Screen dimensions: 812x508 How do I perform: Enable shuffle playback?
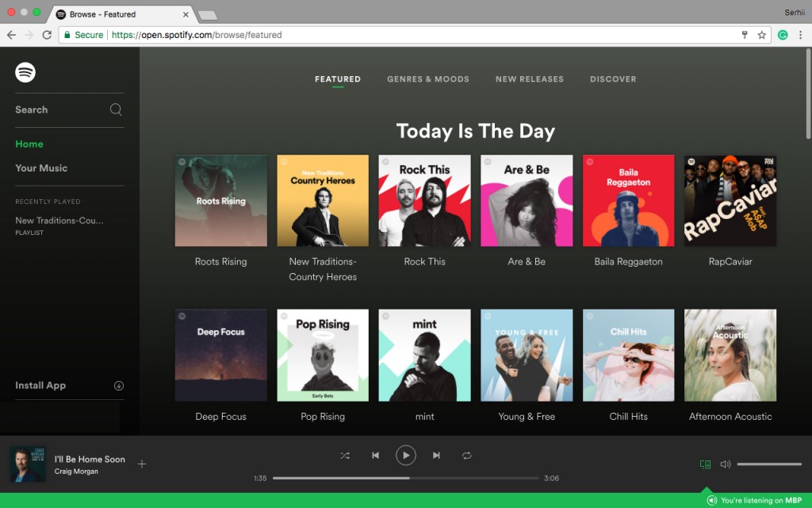(345, 455)
